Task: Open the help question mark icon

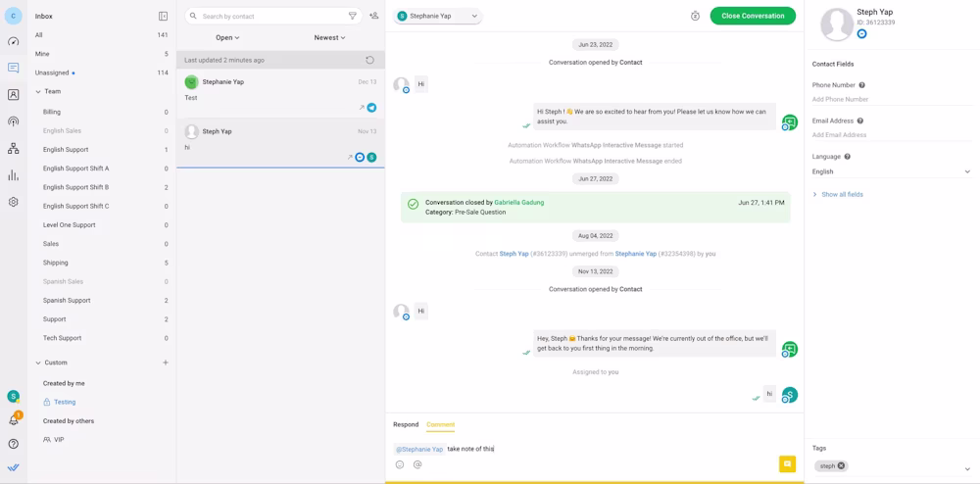Action: coord(13,444)
